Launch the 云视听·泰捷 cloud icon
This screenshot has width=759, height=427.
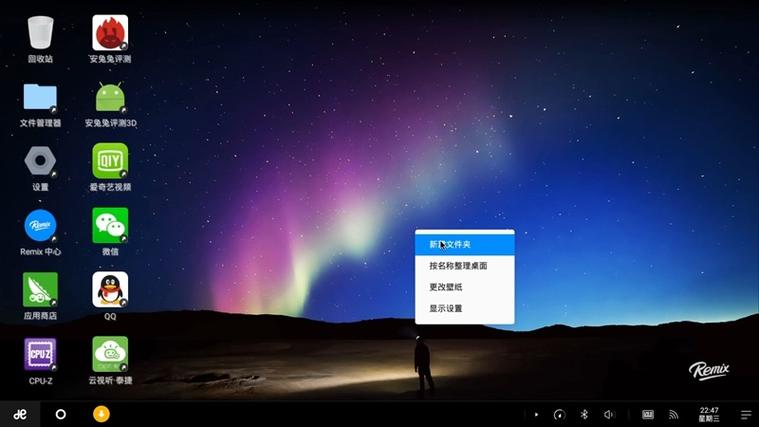[110, 354]
